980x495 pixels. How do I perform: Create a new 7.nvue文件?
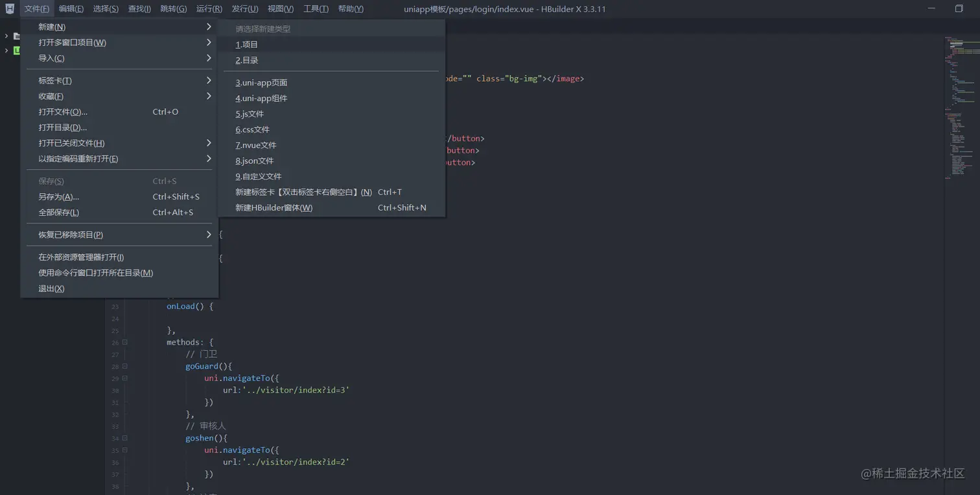[332, 144]
